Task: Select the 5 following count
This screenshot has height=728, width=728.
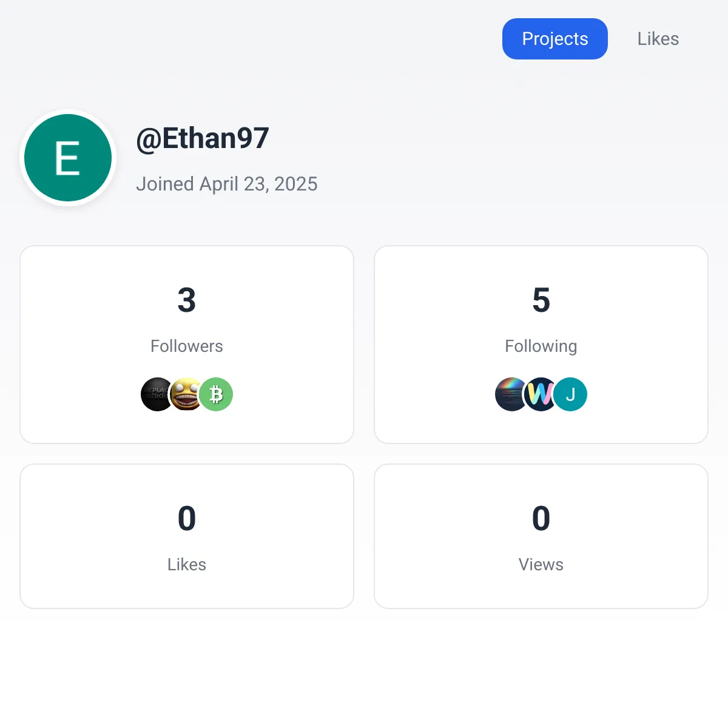Action: coord(541,300)
